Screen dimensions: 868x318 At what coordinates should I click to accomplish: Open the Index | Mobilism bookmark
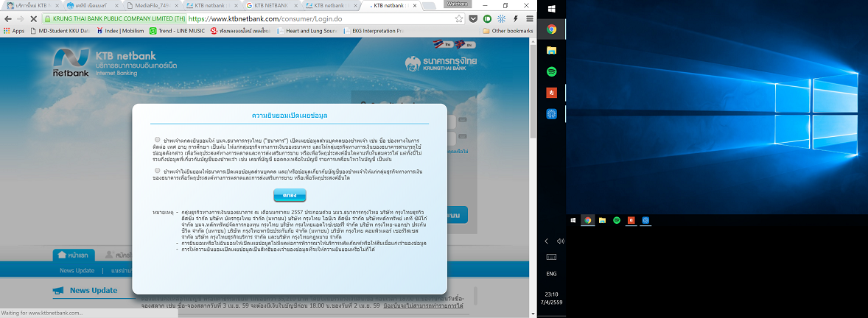pyautogui.click(x=119, y=31)
